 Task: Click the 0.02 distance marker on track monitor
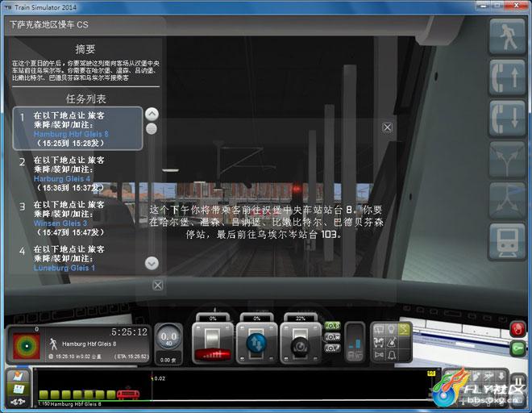159,378
